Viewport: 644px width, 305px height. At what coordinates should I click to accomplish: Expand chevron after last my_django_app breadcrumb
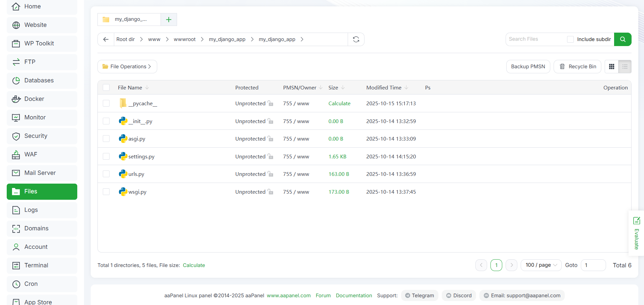(302, 39)
